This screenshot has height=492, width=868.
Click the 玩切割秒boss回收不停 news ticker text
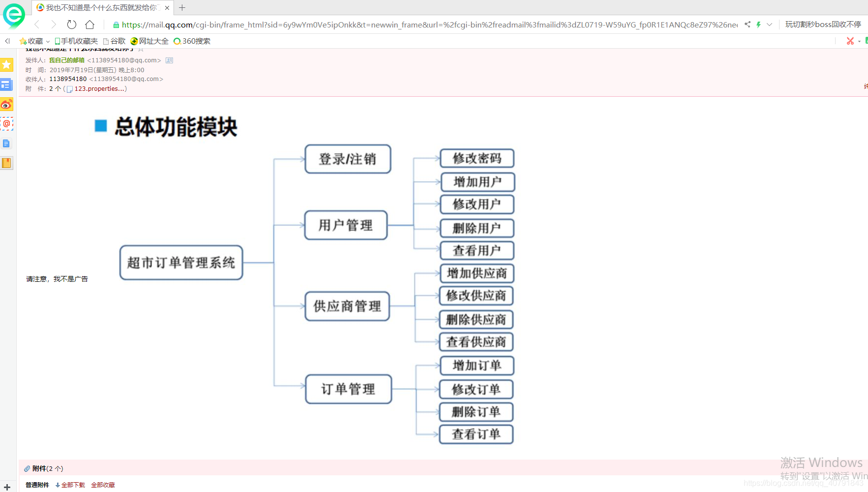pyautogui.click(x=823, y=25)
